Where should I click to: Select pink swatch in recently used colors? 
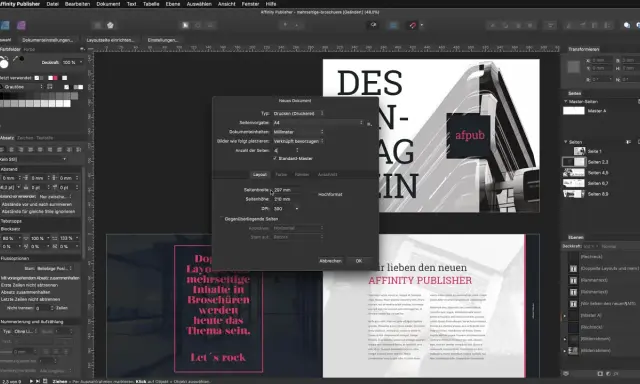point(55,78)
